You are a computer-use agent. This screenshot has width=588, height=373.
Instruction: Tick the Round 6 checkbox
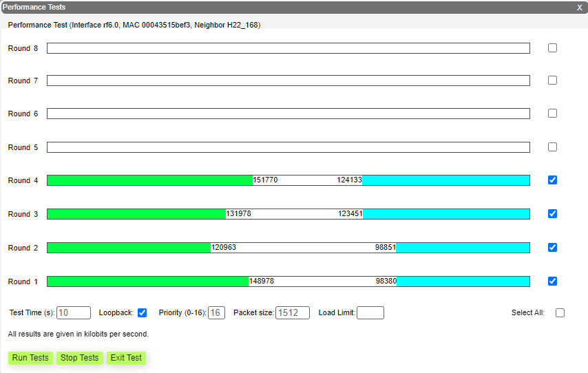(x=552, y=114)
